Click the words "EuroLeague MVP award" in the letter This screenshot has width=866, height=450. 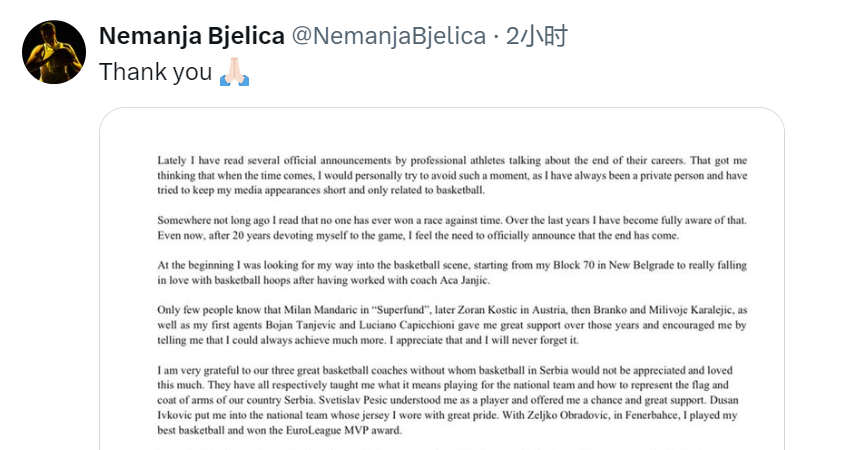point(343,430)
